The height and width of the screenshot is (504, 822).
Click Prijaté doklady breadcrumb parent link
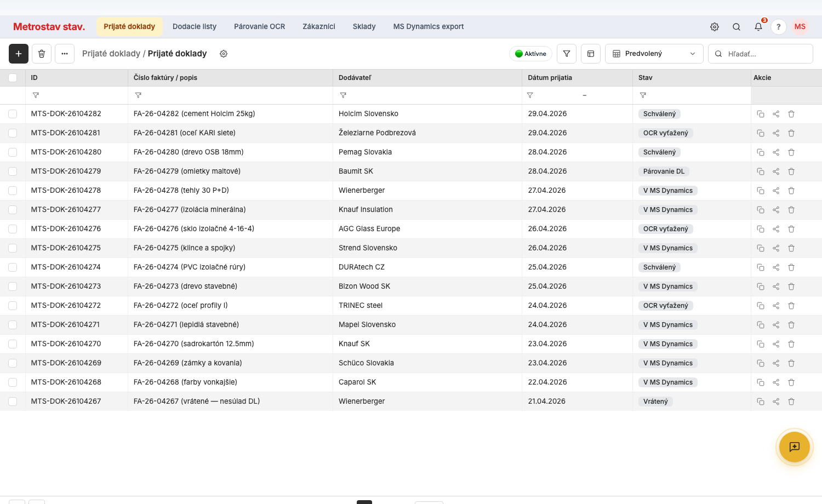(111, 54)
